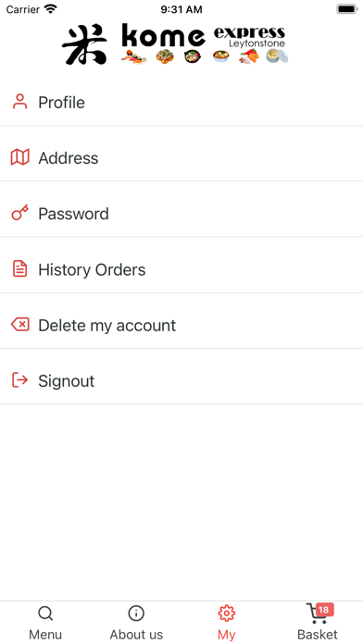Screen dimensions: 363x644
Task: Select Signout to log out
Action: pos(181,381)
